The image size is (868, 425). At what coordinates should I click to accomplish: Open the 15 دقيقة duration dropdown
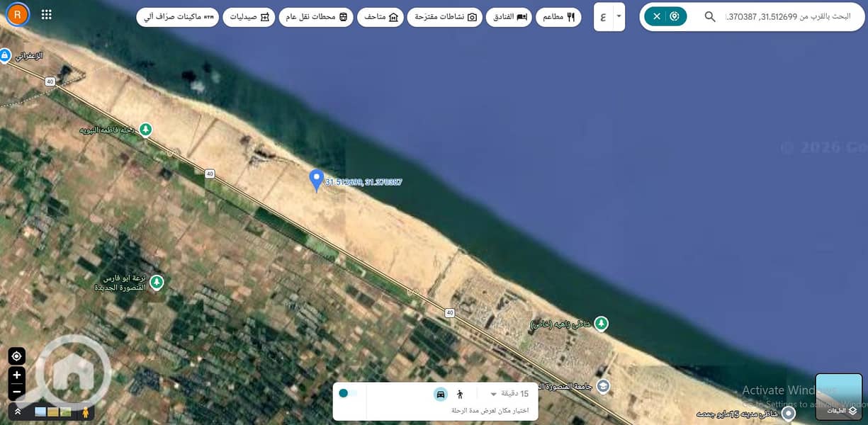coord(509,394)
